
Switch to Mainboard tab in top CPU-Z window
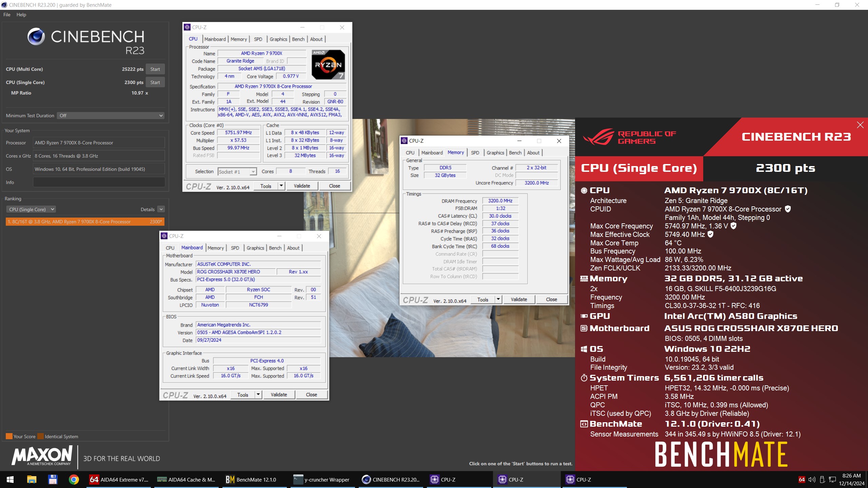[x=215, y=39]
